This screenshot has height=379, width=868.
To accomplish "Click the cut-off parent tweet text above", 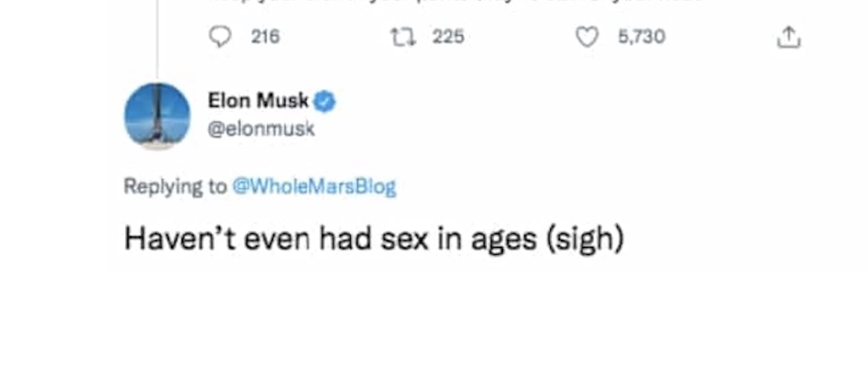I will [457, 2].
